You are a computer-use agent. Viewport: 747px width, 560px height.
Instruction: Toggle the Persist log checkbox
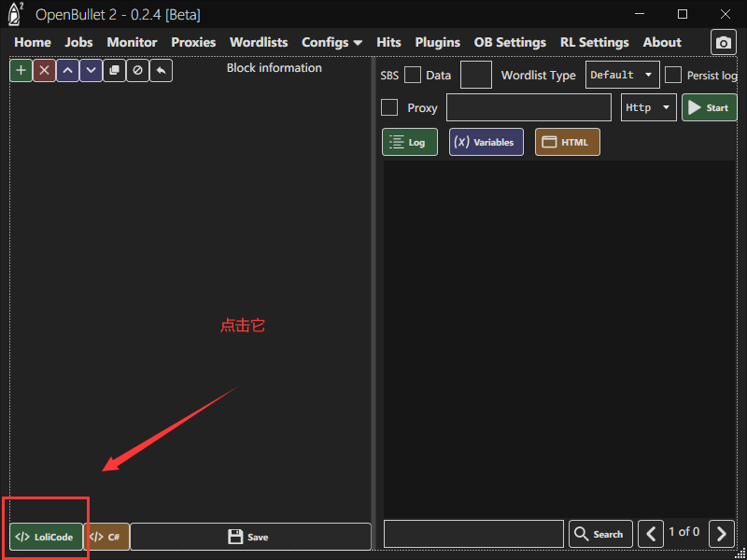pos(672,76)
